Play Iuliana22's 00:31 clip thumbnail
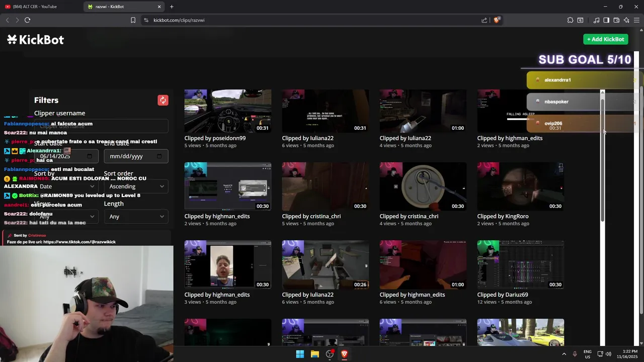The width and height of the screenshot is (644, 362). [325, 111]
